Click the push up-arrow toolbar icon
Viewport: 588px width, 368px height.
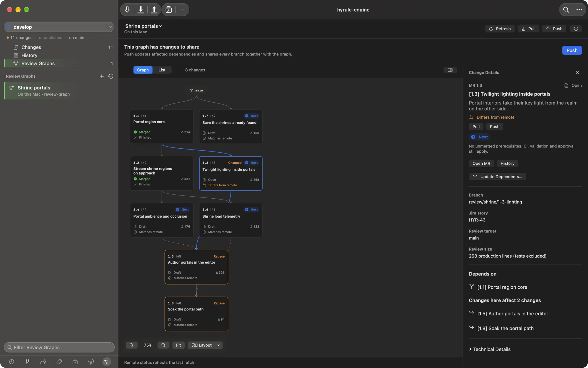(154, 10)
